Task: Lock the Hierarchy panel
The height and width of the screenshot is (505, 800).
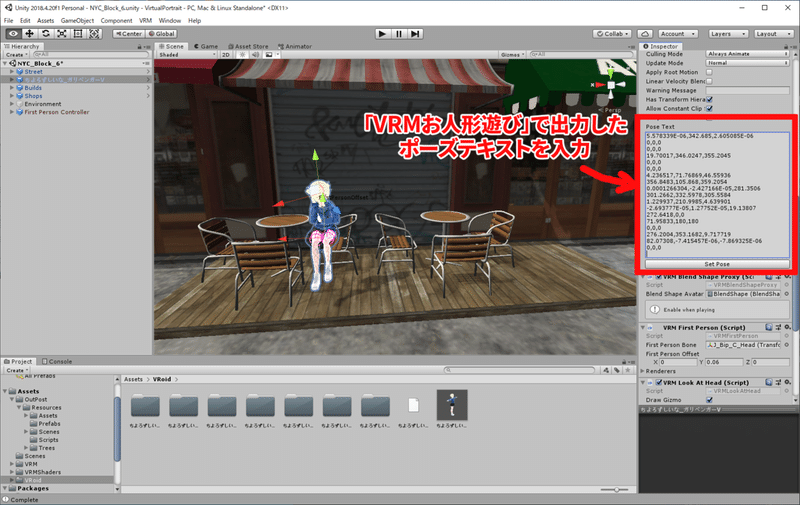Action: (139, 46)
